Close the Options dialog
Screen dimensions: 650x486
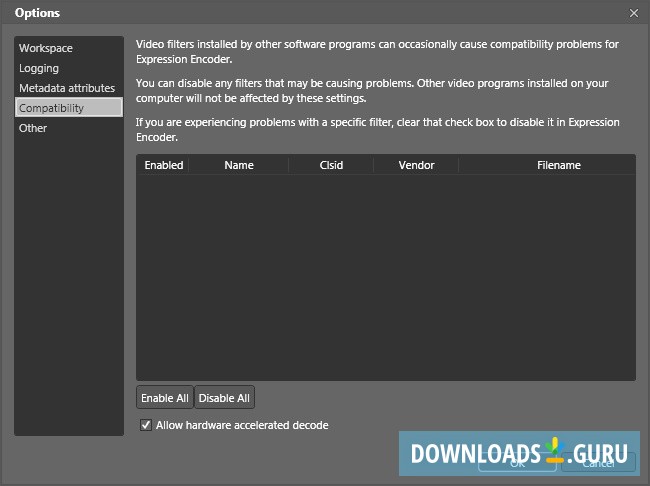click(x=634, y=13)
